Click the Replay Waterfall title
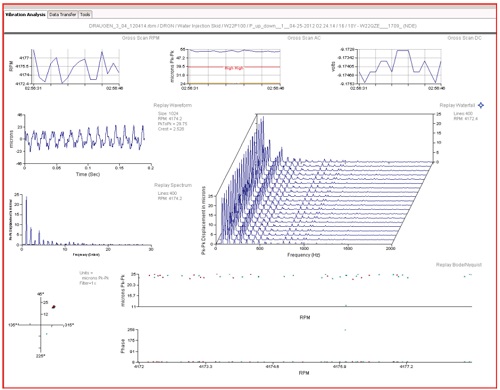This screenshot has width=500, height=390. coord(457,105)
